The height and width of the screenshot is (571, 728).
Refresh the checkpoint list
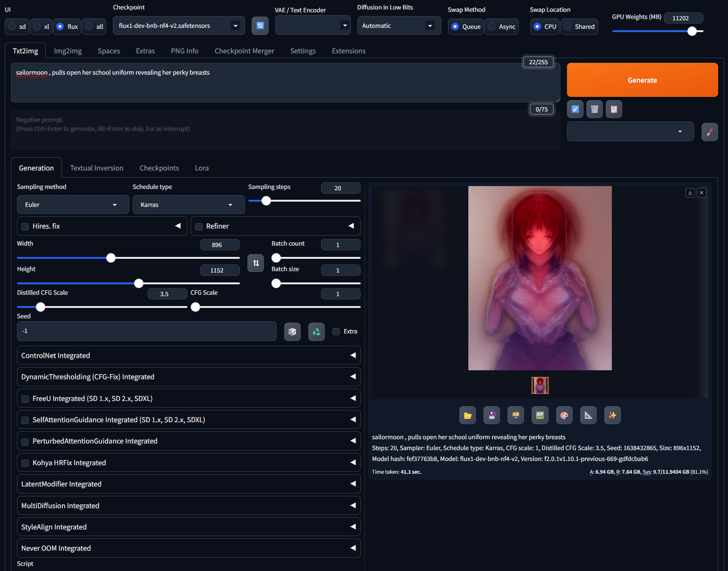260,26
